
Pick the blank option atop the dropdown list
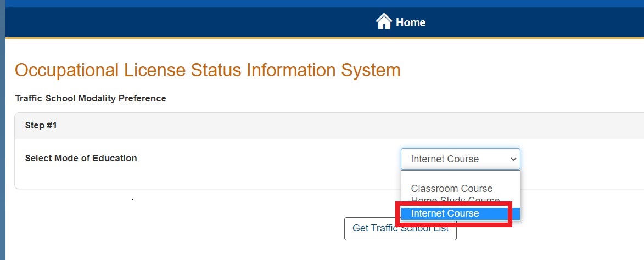460,177
